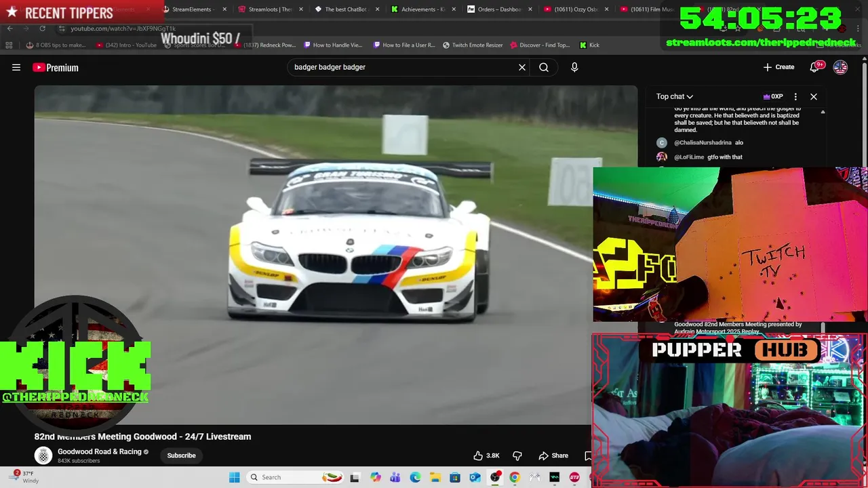The width and height of the screenshot is (868, 488).
Task: Open the 0XP chat points badge
Action: point(773,96)
